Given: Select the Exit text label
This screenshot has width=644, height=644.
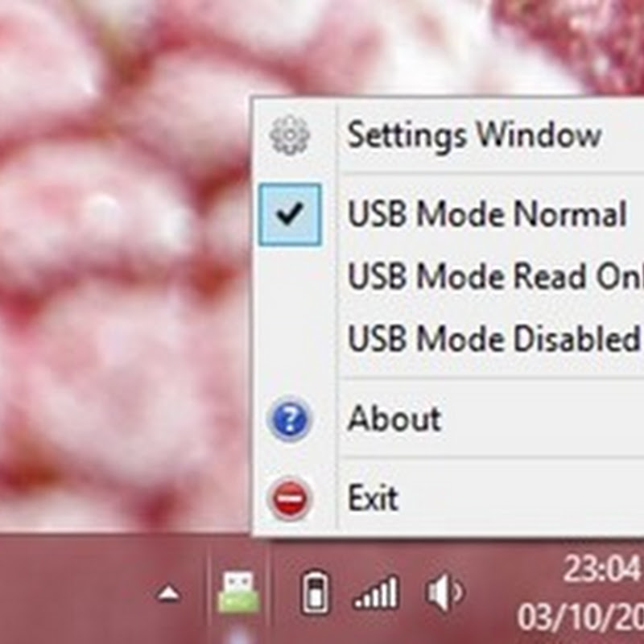Looking at the screenshot, I should click(x=373, y=497).
